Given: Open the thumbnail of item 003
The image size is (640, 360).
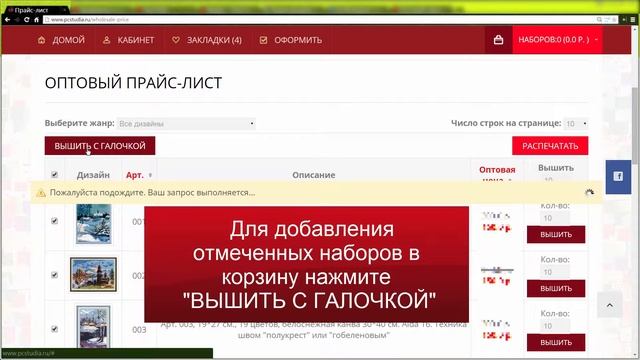Looking at the screenshot, I should [93, 327].
